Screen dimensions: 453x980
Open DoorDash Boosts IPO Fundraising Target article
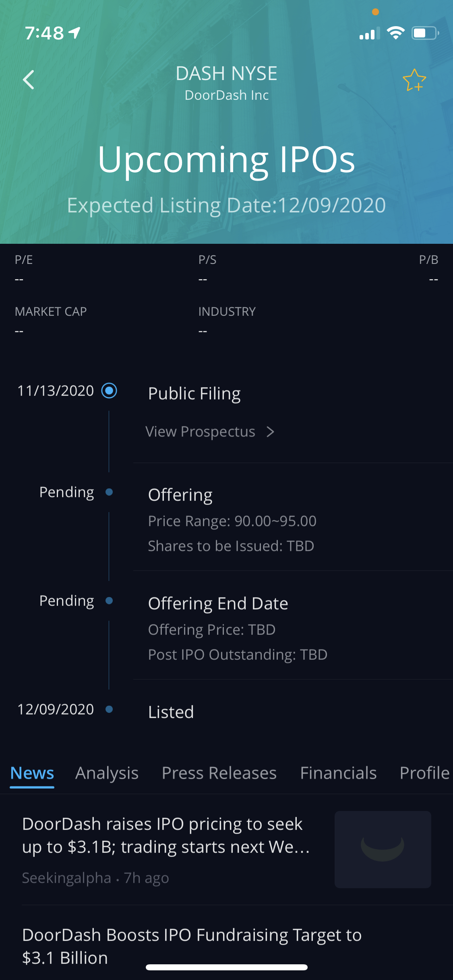[192, 946]
